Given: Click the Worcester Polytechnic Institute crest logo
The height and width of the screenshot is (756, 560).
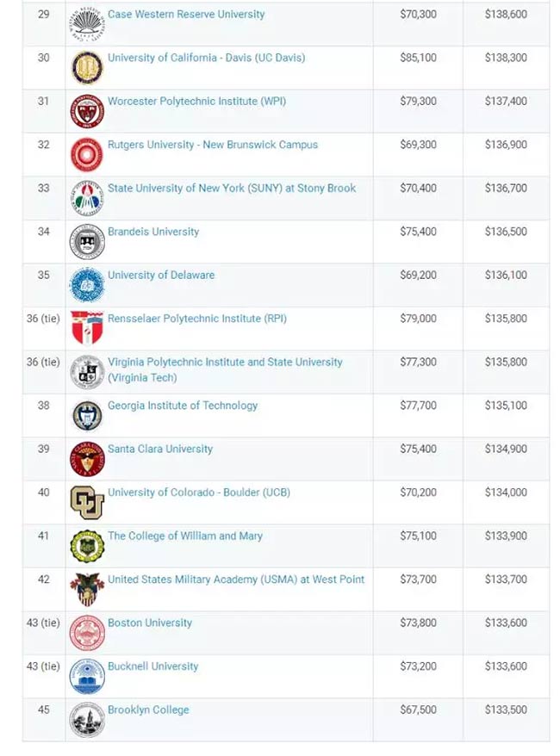Looking at the screenshot, I should (87, 111).
